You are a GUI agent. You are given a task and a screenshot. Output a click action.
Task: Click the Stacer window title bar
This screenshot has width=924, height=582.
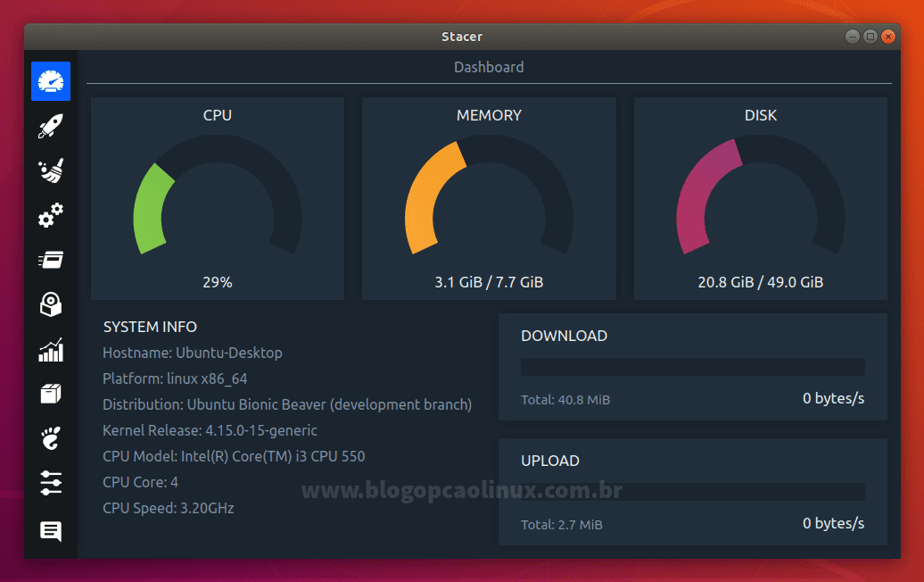(x=462, y=37)
